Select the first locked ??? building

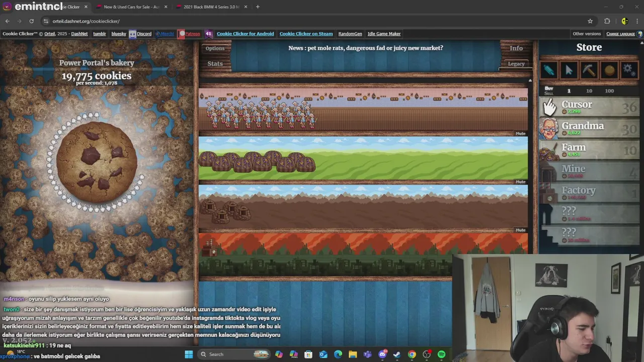click(x=589, y=214)
